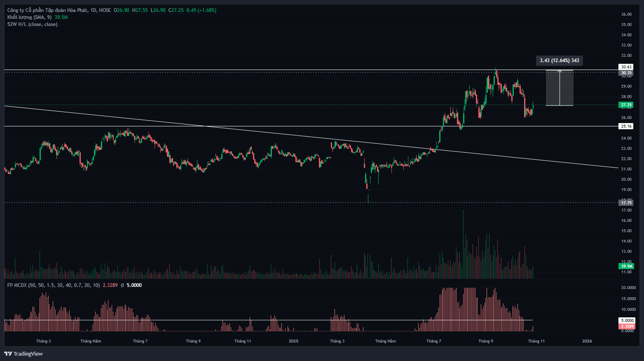The width and height of the screenshot is (644, 361).
Task: Select the Khối lượng (SMA, 9) legend
Action: tap(29, 17)
